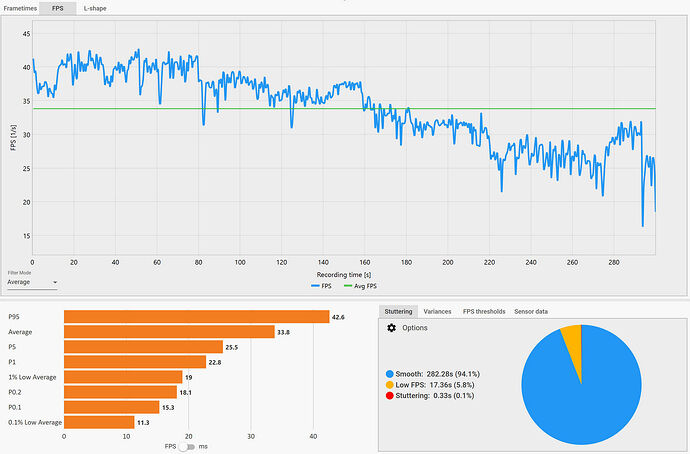The width and height of the screenshot is (690, 454).
Task: Select the Average 33.8 bar
Action: pyautogui.click(x=169, y=332)
